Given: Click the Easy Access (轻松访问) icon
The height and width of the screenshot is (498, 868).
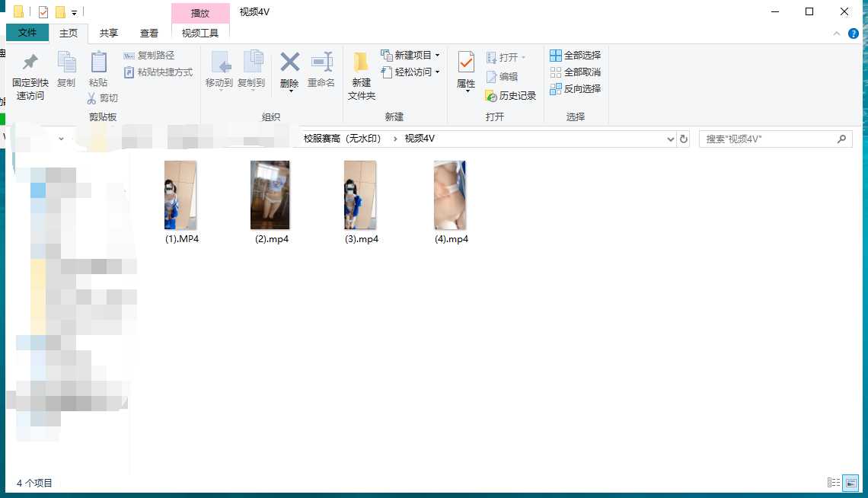Looking at the screenshot, I should pyautogui.click(x=386, y=72).
